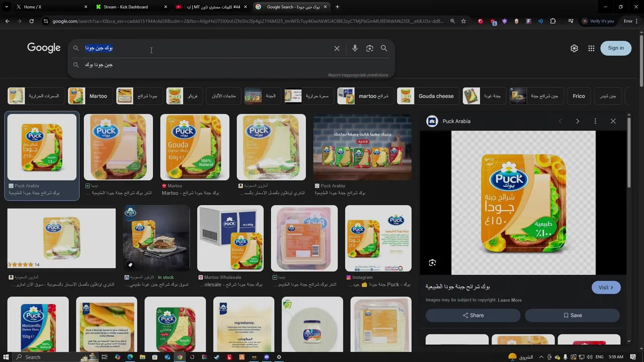
Task: Open the Google apps grid icon
Action: [591, 48]
